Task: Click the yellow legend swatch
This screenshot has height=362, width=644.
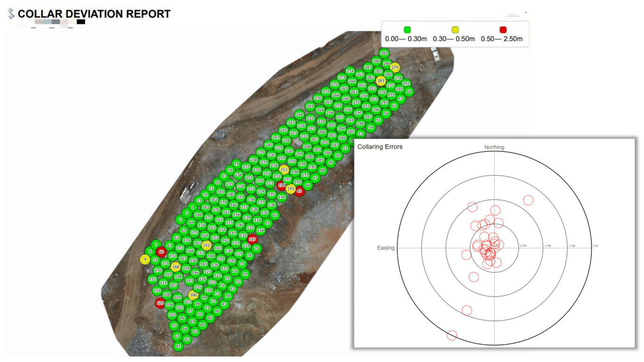Action: 455,30
